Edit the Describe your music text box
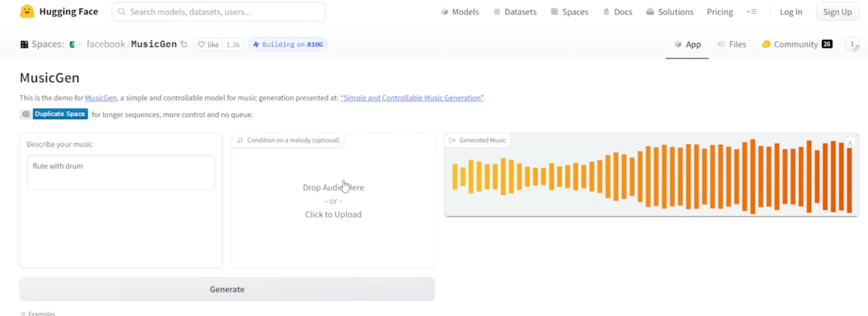 121,172
